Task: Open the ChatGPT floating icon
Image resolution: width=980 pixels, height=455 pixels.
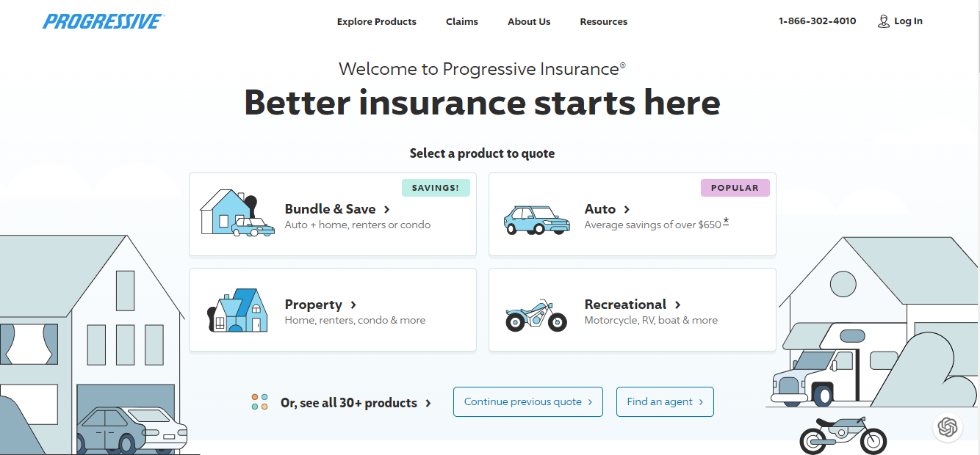Action: 948,426
